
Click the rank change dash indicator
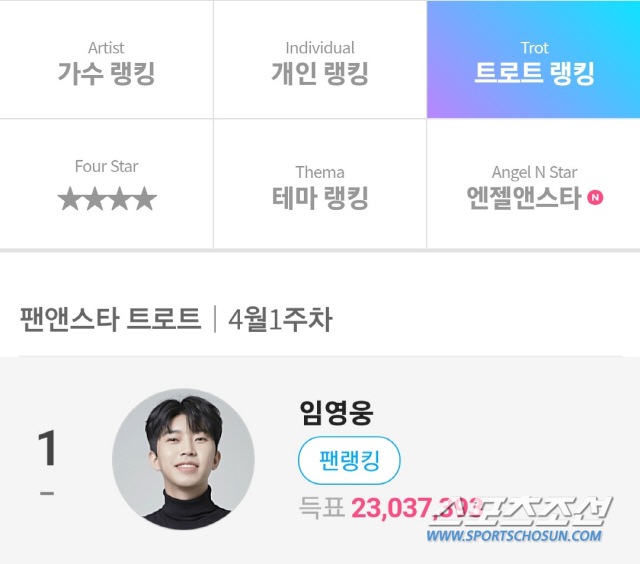[47, 493]
